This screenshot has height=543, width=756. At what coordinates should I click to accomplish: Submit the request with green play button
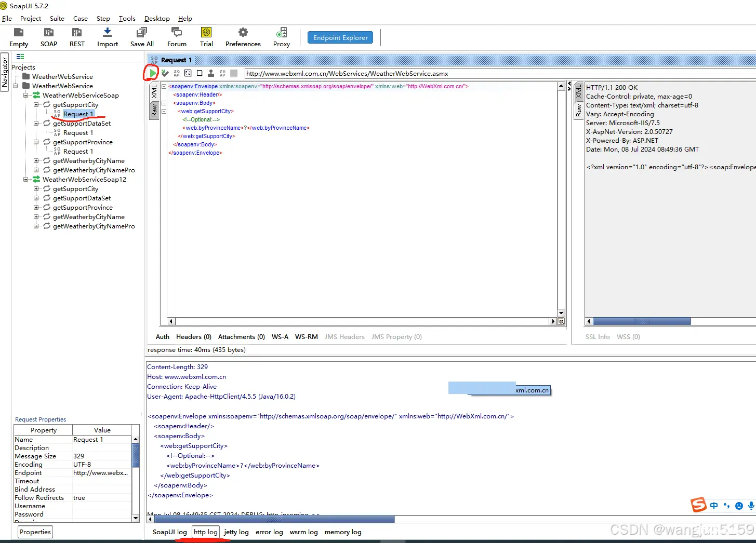pos(152,73)
